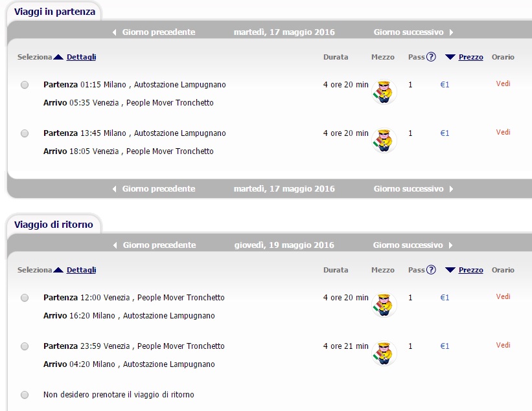Click the bus mascot icon for the 12:00 Venezia departure
Viewport: 532px width, 411px height.
[384, 305]
